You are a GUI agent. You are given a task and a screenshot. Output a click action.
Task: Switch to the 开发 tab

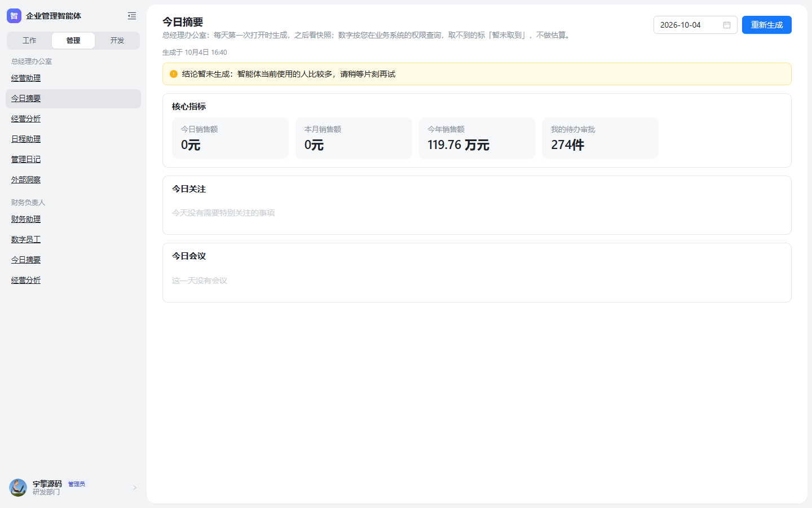pos(117,41)
